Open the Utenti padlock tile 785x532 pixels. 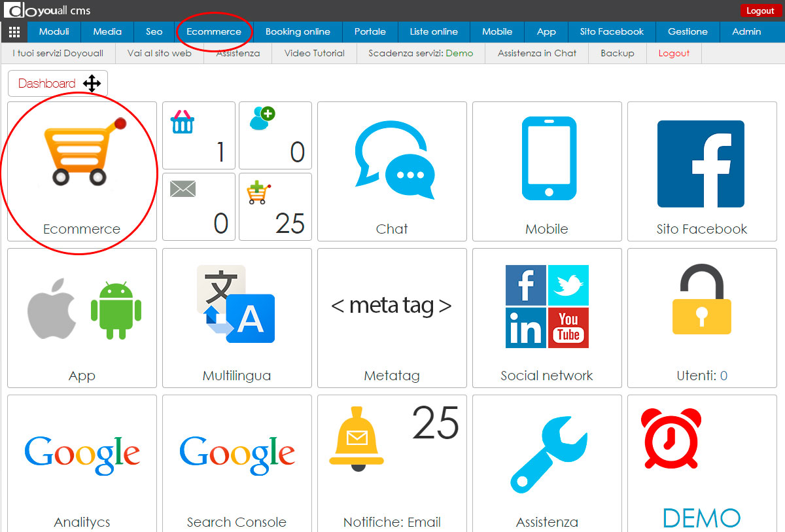click(x=702, y=318)
